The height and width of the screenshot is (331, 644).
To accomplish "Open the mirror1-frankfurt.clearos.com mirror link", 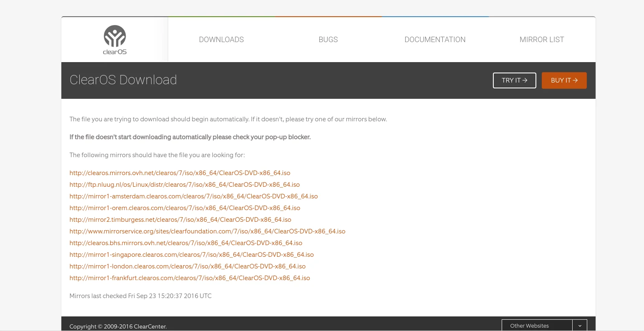I will (190, 278).
